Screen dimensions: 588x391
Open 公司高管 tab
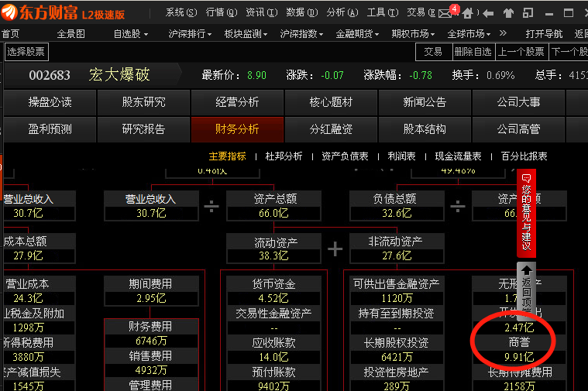coord(518,129)
